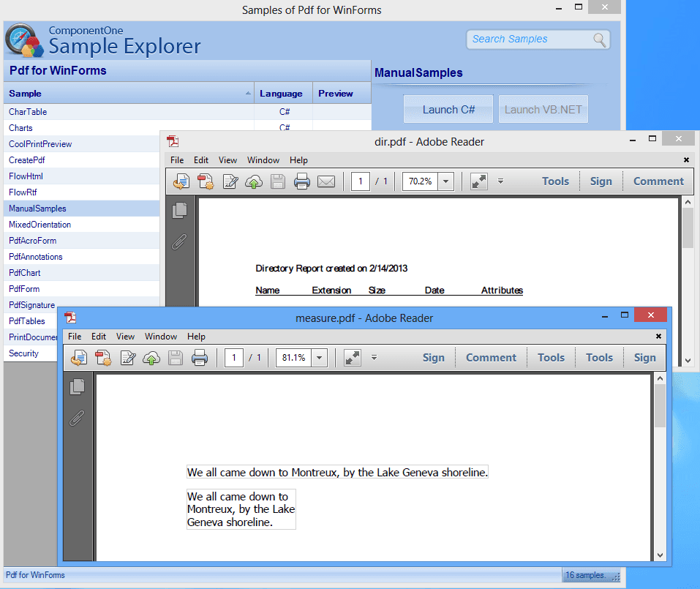
Task: Select the CharTable sample row
Action: 187,112
